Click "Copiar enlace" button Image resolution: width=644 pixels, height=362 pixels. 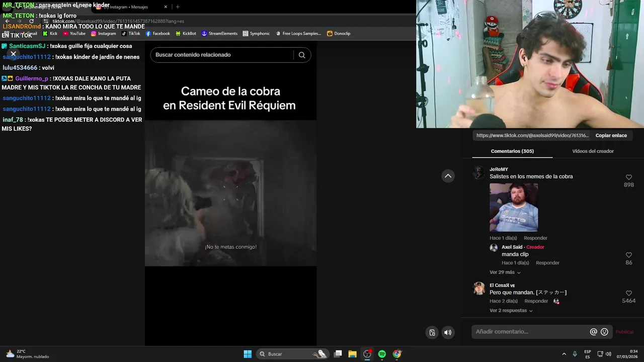611,135
